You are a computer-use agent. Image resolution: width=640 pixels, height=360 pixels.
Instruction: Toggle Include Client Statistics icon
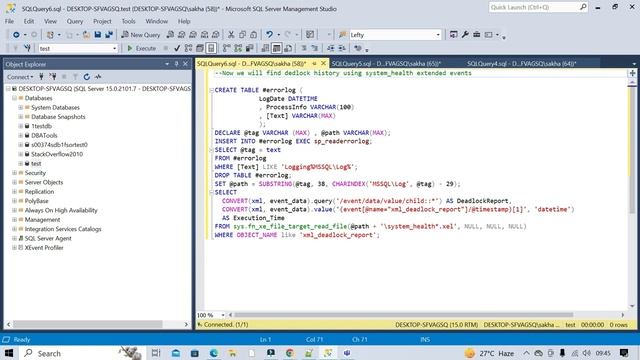tap(249, 48)
